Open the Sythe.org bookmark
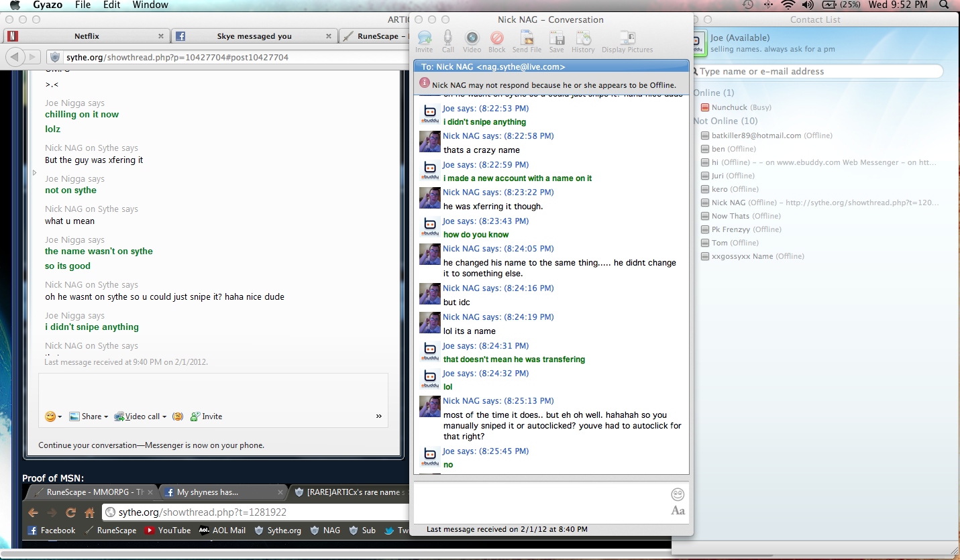 (x=278, y=530)
